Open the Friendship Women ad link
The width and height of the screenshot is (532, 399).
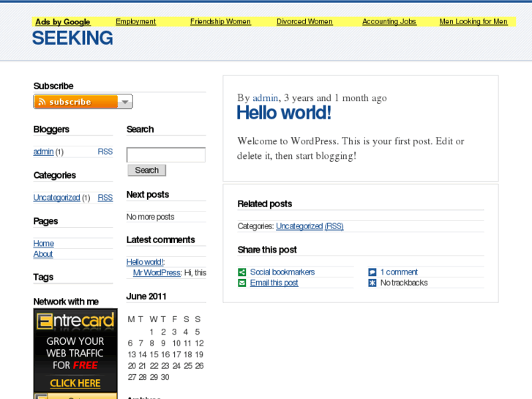tap(220, 22)
